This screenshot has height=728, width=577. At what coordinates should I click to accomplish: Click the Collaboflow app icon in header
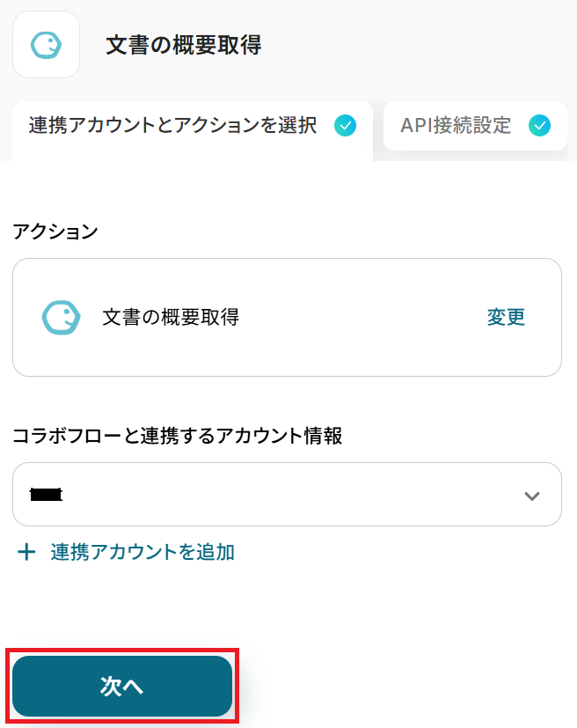pos(46,45)
